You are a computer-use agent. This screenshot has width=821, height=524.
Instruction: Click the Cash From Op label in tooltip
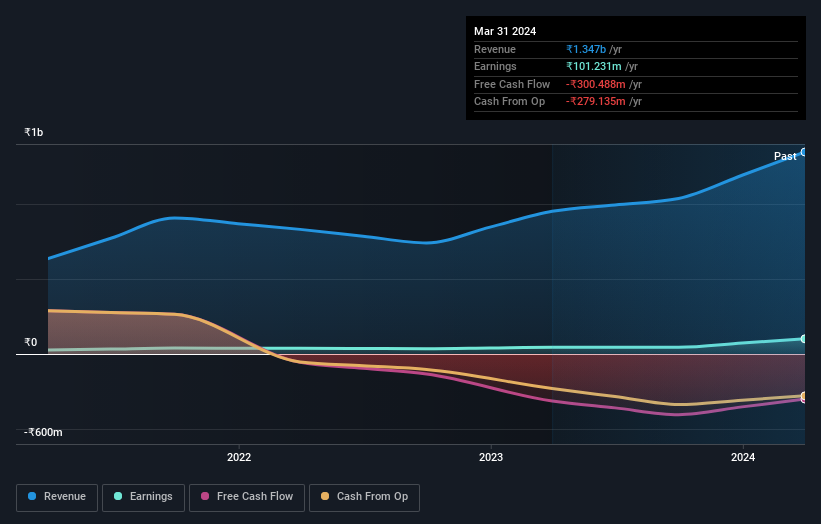pos(509,102)
